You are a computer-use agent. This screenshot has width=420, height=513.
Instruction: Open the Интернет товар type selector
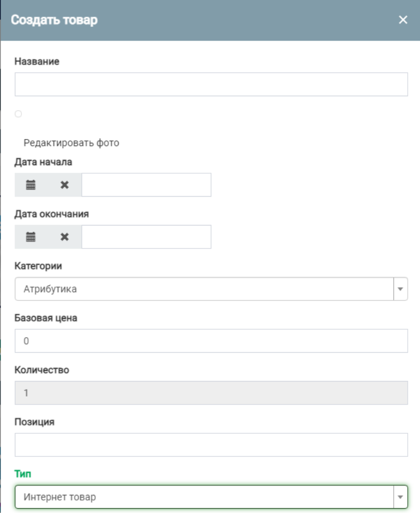pyautogui.click(x=203, y=497)
